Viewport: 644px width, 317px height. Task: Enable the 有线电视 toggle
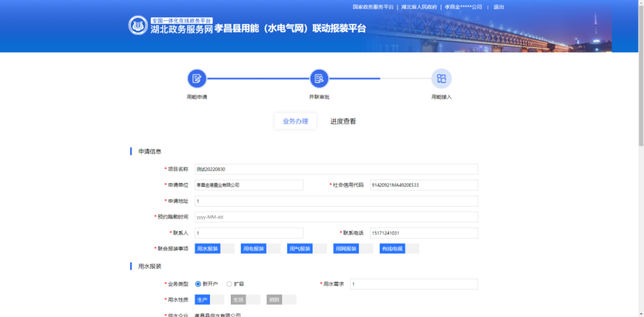(x=399, y=248)
